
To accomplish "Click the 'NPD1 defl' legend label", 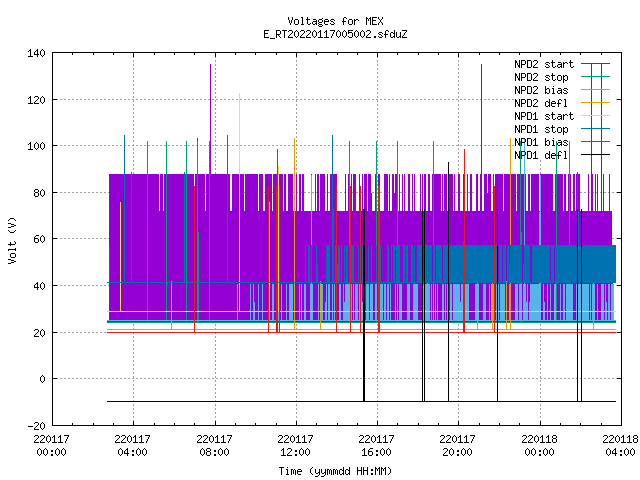I will (x=541, y=156).
